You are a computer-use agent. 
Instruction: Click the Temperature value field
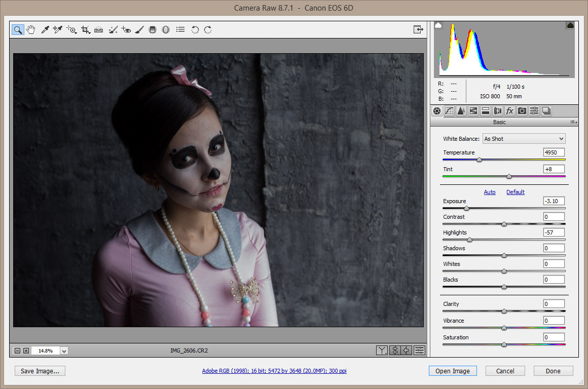tap(554, 152)
